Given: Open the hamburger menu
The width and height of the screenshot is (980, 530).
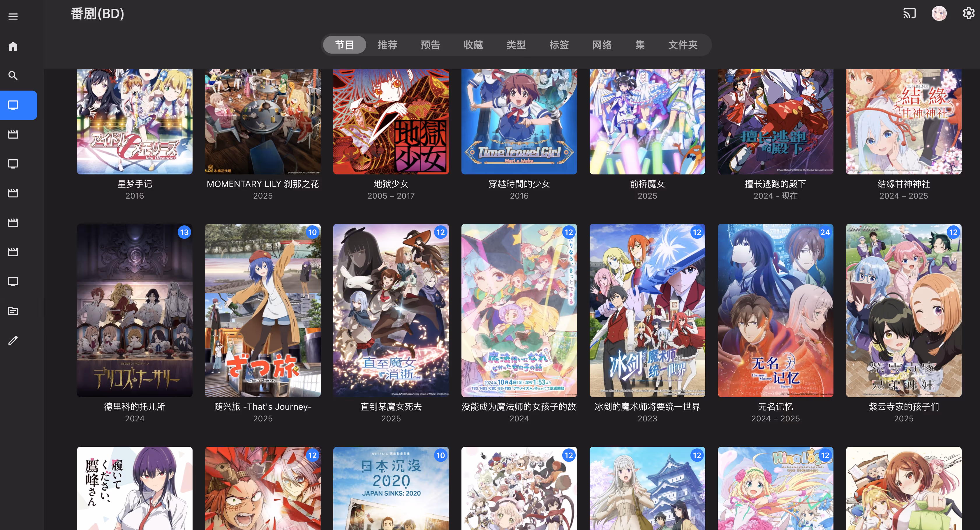Looking at the screenshot, I should (13, 16).
